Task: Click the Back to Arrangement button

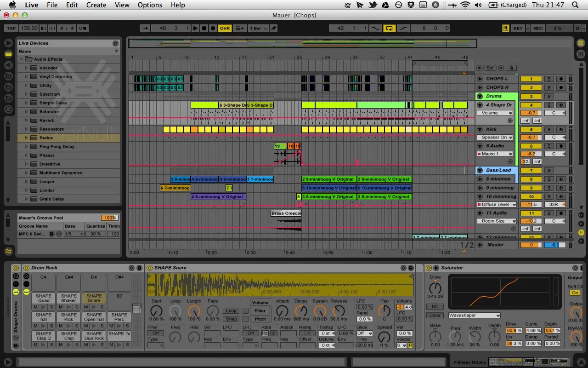Action: [x=240, y=28]
